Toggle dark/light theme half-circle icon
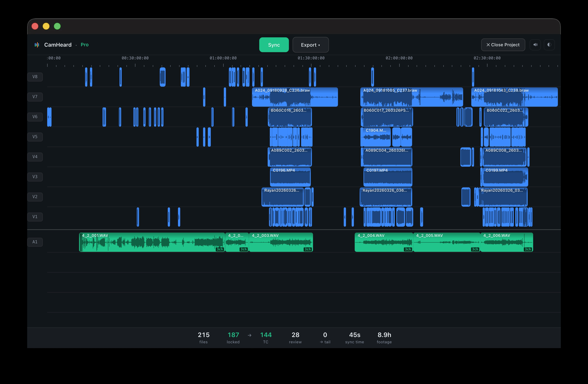588x384 pixels. [549, 45]
